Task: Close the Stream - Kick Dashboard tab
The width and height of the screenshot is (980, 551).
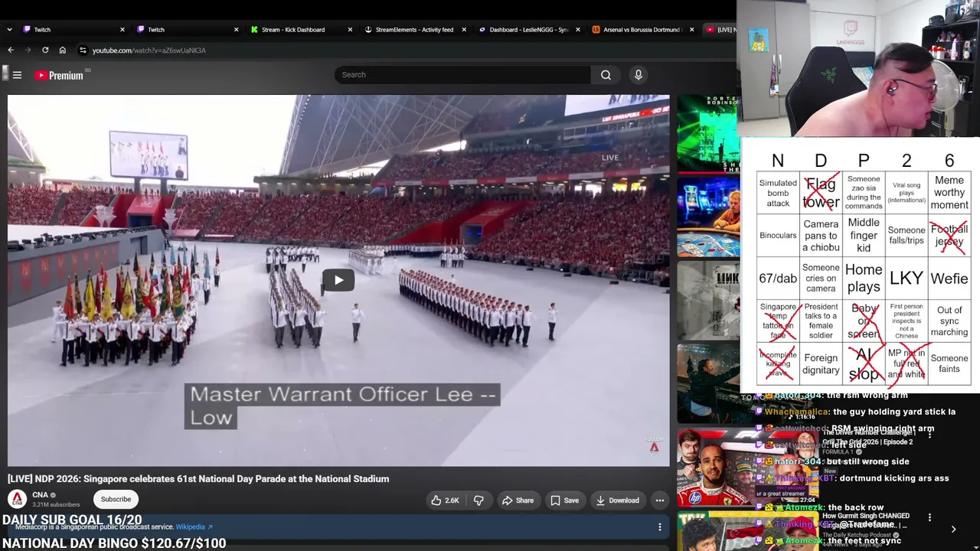Action: coord(350,30)
